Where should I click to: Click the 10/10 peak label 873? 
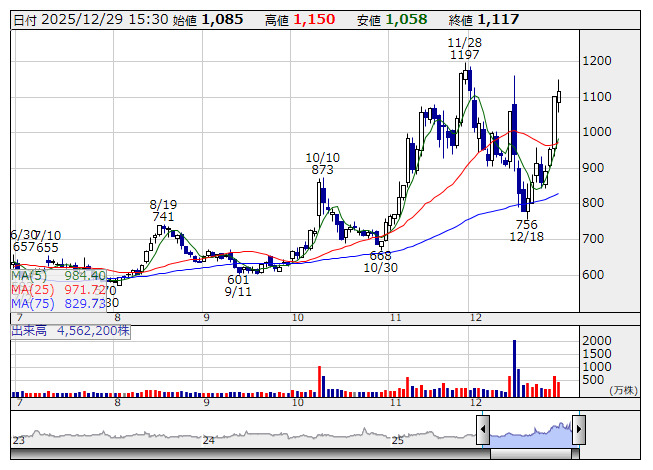[x=322, y=170]
